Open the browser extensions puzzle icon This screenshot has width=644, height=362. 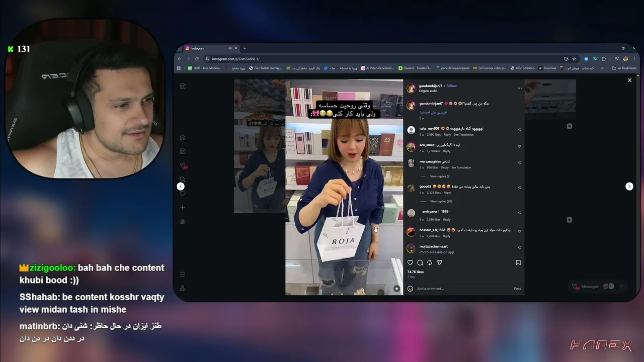click(603, 59)
